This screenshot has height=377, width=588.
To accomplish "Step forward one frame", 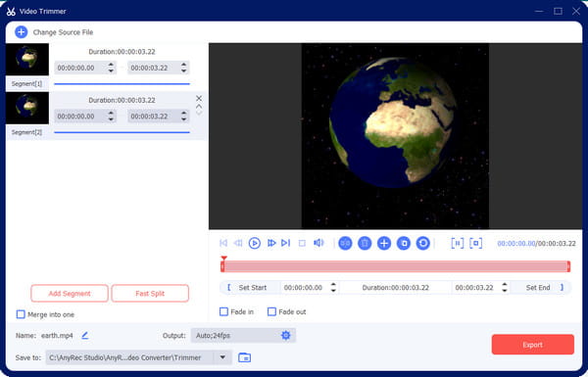I will 271,243.
